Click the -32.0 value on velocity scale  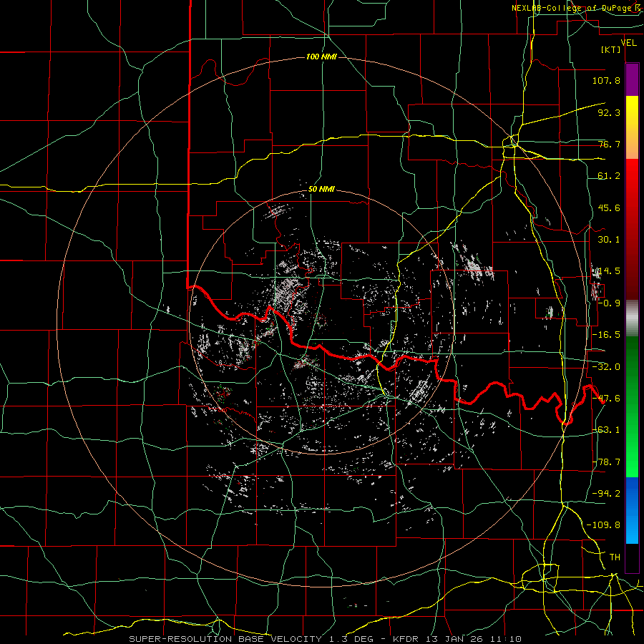pyautogui.click(x=606, y=367)
